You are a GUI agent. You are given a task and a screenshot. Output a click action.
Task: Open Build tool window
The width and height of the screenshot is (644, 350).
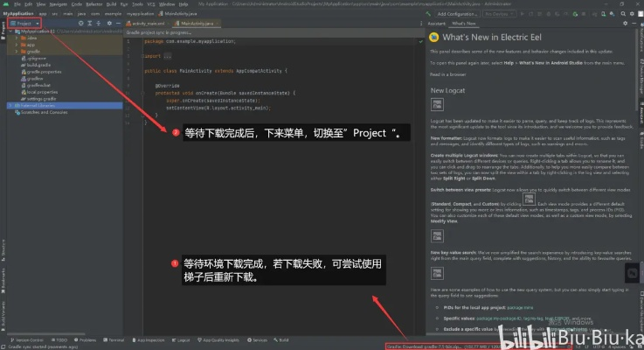point(281,340)
